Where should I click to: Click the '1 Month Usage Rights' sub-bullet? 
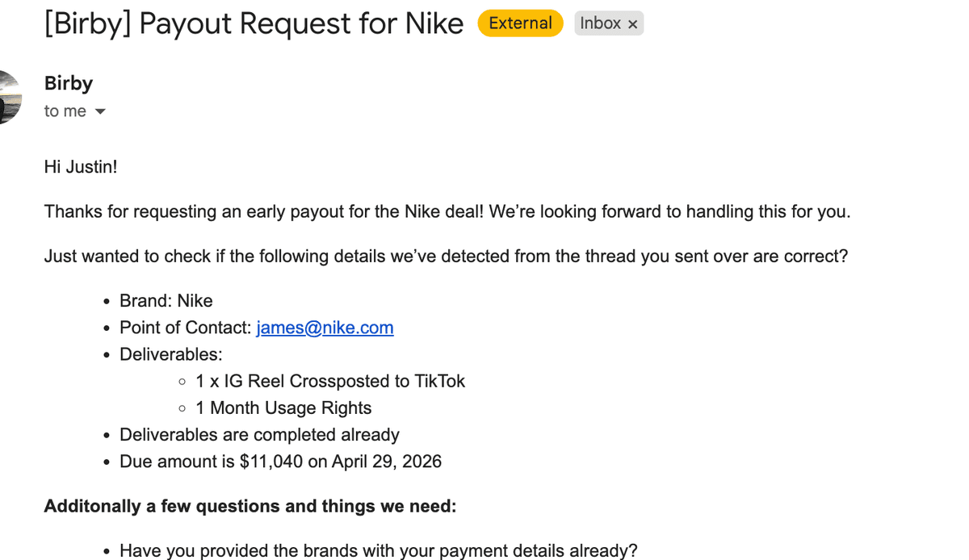click(283, 407)
